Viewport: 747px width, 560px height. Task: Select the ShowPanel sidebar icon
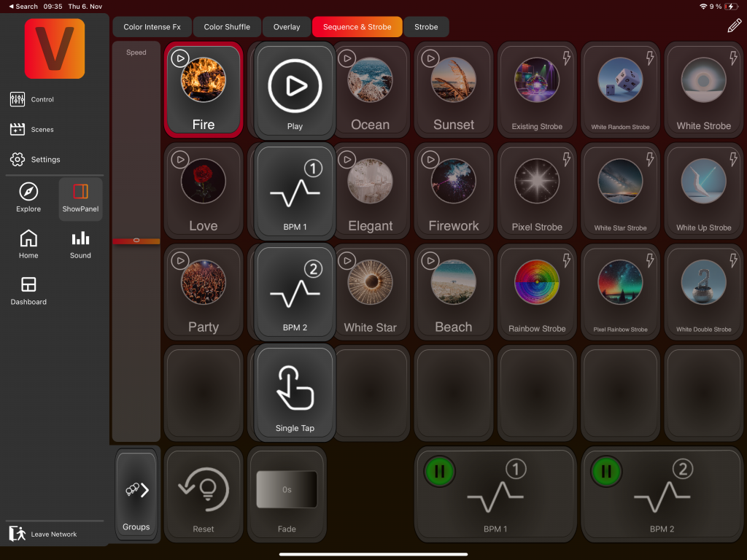tap(80, 192)
